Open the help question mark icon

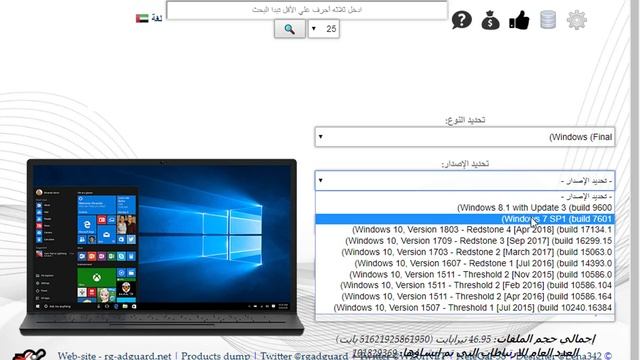[x=462, y=20]
